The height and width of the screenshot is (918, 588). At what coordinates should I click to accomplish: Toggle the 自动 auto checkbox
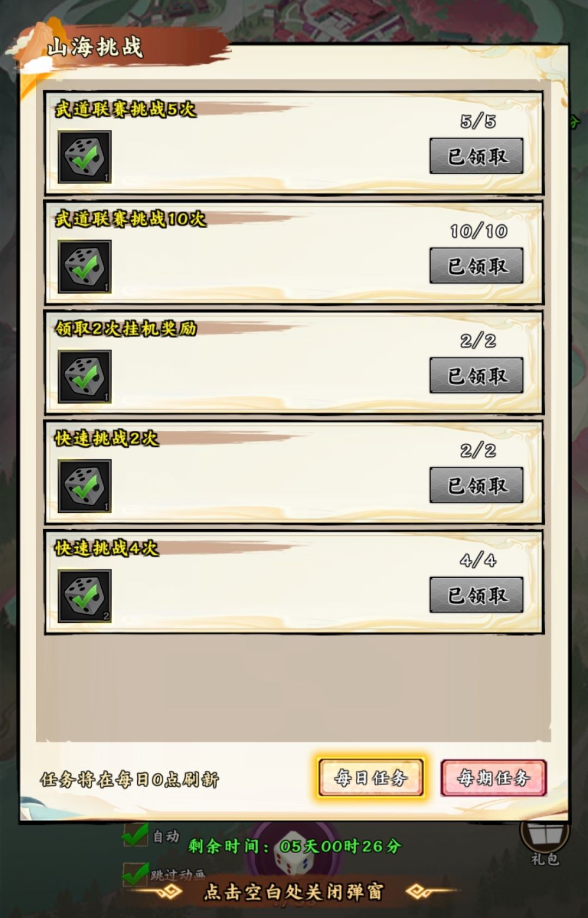135,836
